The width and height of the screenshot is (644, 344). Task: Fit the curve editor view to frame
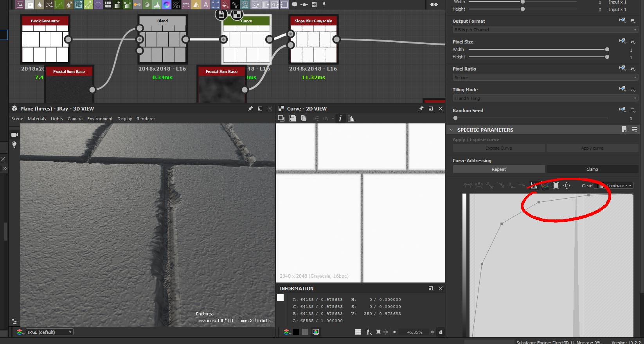coord(556,186)
